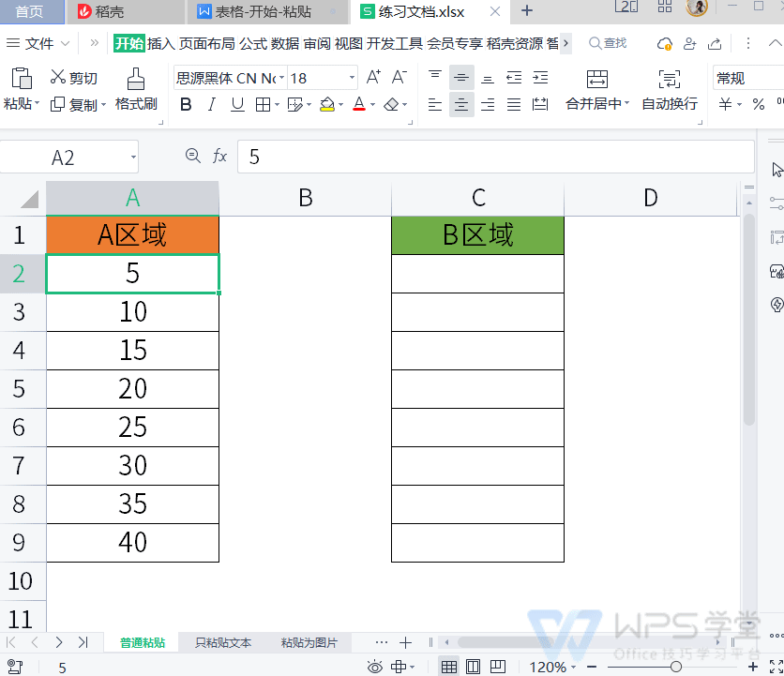Activate the Format Painter (格式刷)
The height and width of the screenshot is (676, 784).
pos(135,90)
